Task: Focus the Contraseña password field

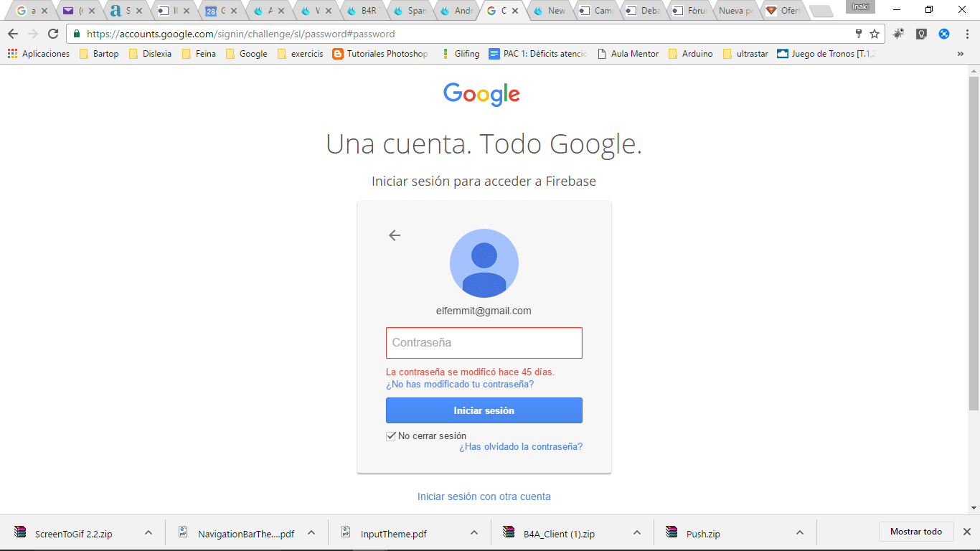Action: click(484, 343)
